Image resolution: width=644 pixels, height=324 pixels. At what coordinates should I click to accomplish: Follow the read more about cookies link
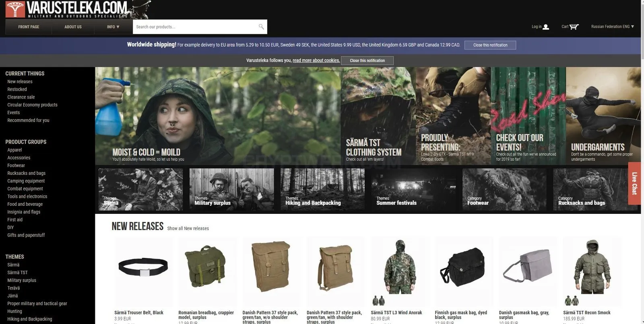pos(316,60)
